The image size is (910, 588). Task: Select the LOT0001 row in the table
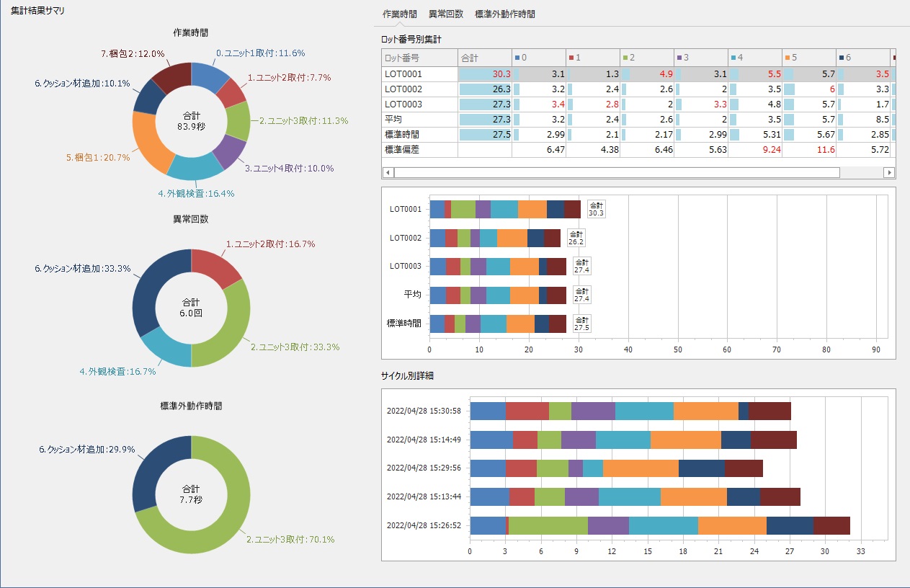pyautogui.click(x=419, y=73)
